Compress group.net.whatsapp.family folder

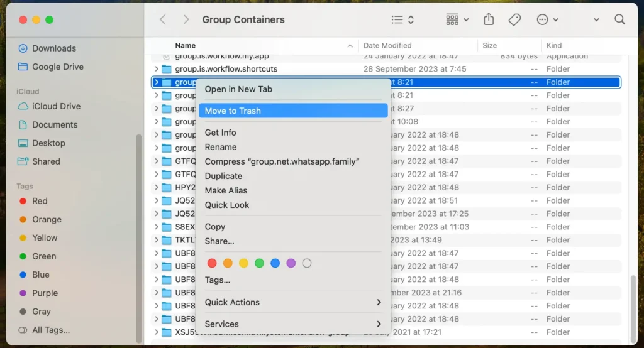(x=293, y=161)
